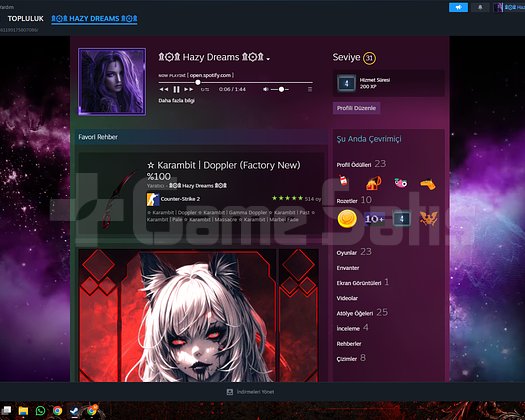Open İnceleme 4 reviews

[352, 328]
